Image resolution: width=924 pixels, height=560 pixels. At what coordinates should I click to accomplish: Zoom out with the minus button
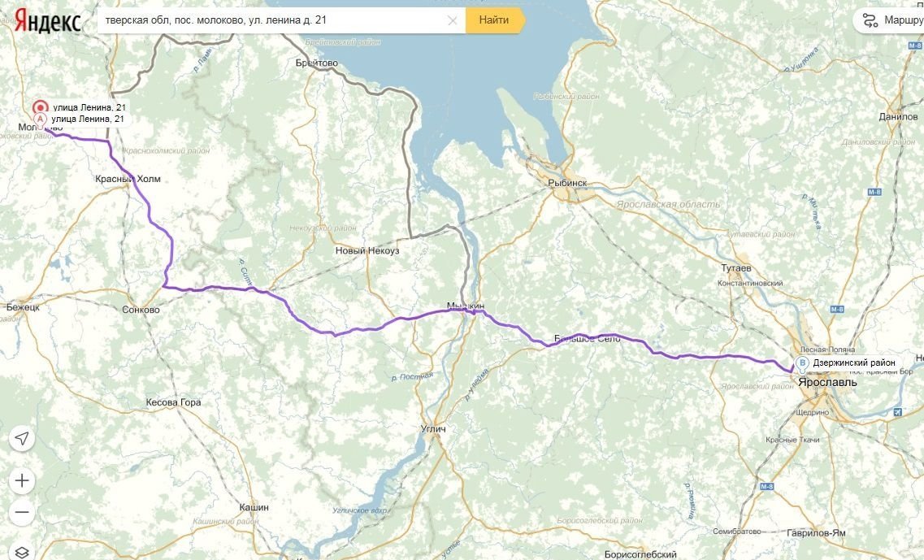(x=22, y=512)
